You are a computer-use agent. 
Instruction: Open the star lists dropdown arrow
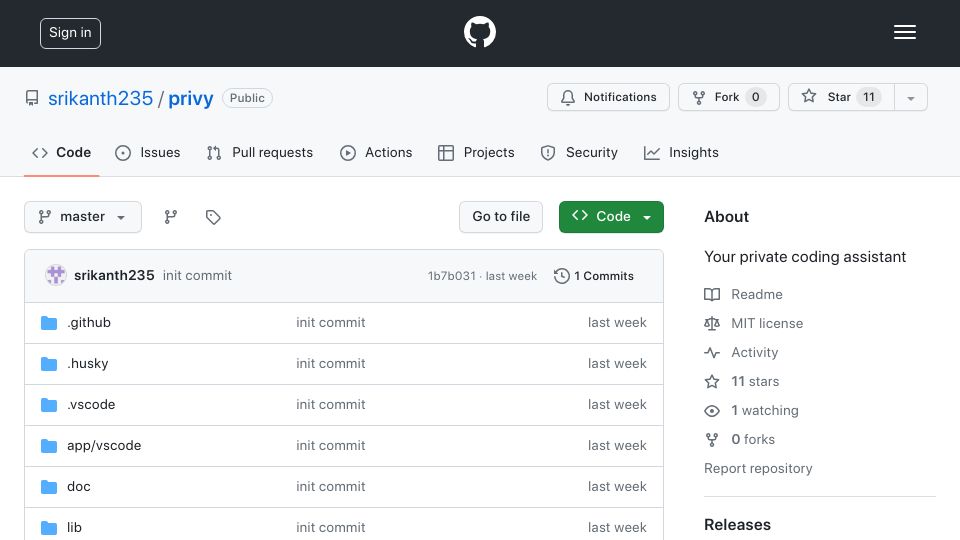[x=910, y=98]
